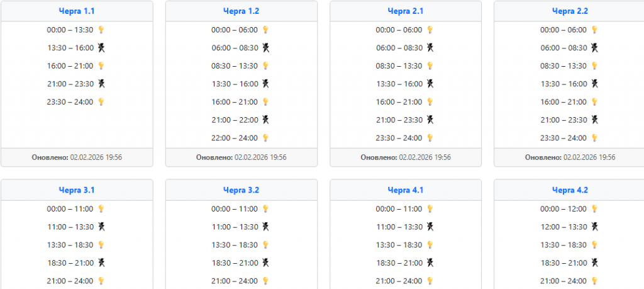This screenshot has width=644, height=289.
Task: Click power-off icon for 12:00 – 13:30 in Черга 4.2
Action: pos(594,227)
